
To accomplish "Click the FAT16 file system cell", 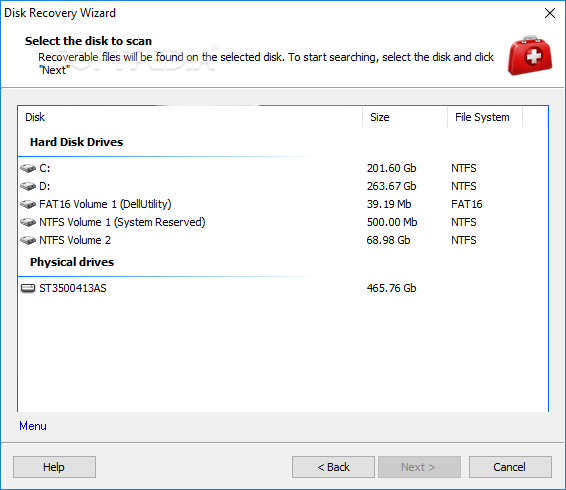I will 467,204.
